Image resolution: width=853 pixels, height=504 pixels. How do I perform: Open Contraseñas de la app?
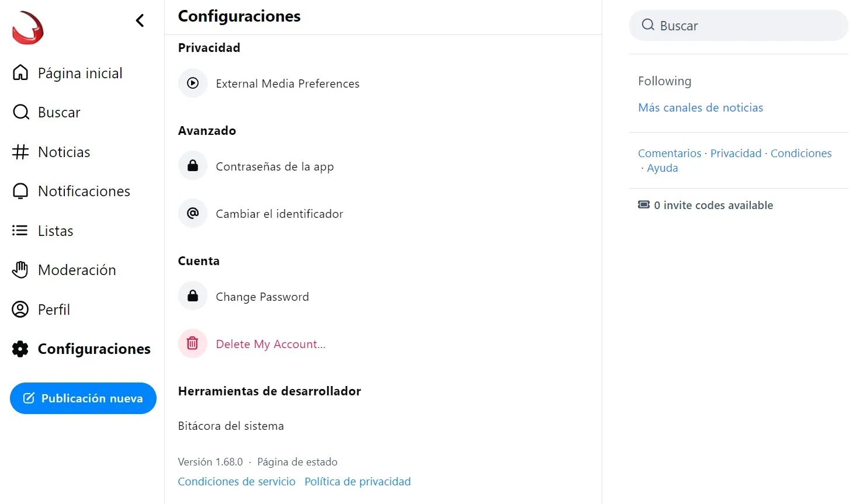click(275, 166)
